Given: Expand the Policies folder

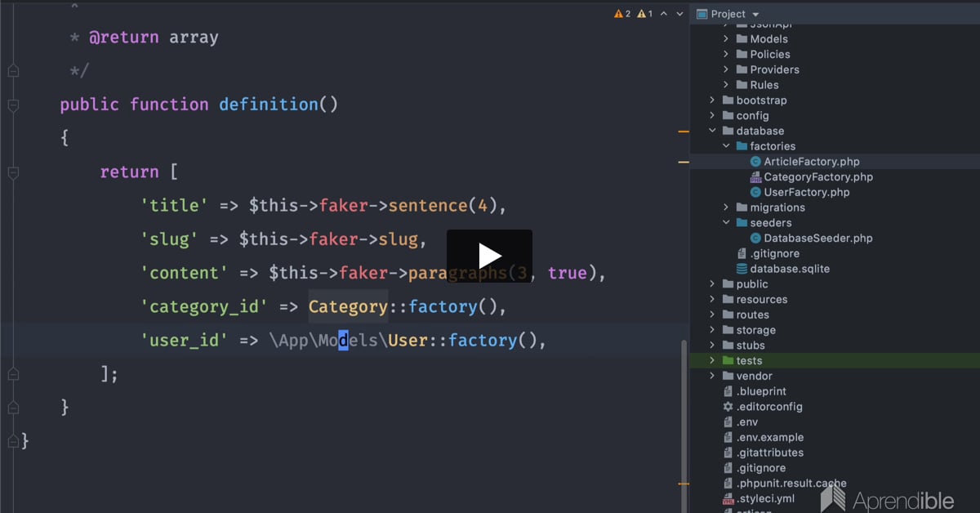Looking at the screenshot, I should [x=726, y=54].
